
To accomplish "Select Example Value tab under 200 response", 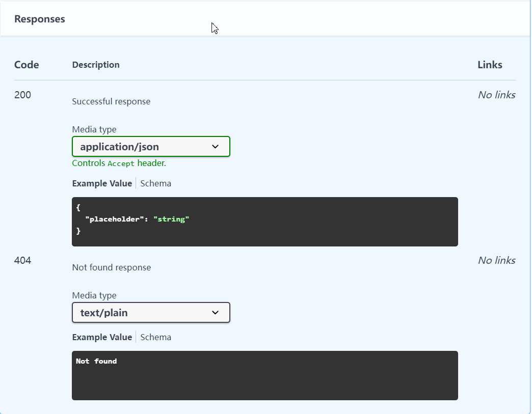I will click(x=102, y=183).
